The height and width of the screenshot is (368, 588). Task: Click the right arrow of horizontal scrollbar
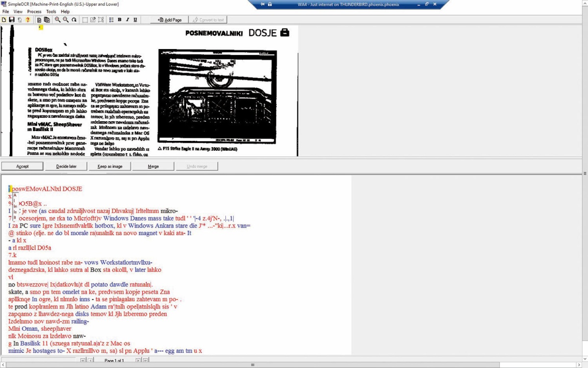click(580, 365)
